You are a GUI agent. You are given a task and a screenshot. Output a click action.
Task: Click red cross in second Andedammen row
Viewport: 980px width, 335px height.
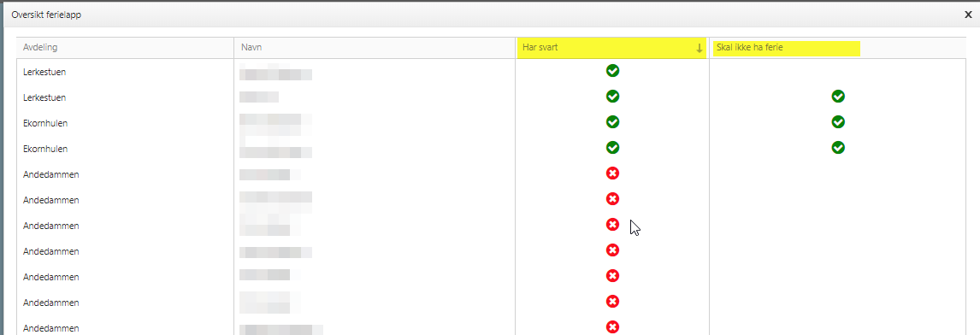pos(612,199)
